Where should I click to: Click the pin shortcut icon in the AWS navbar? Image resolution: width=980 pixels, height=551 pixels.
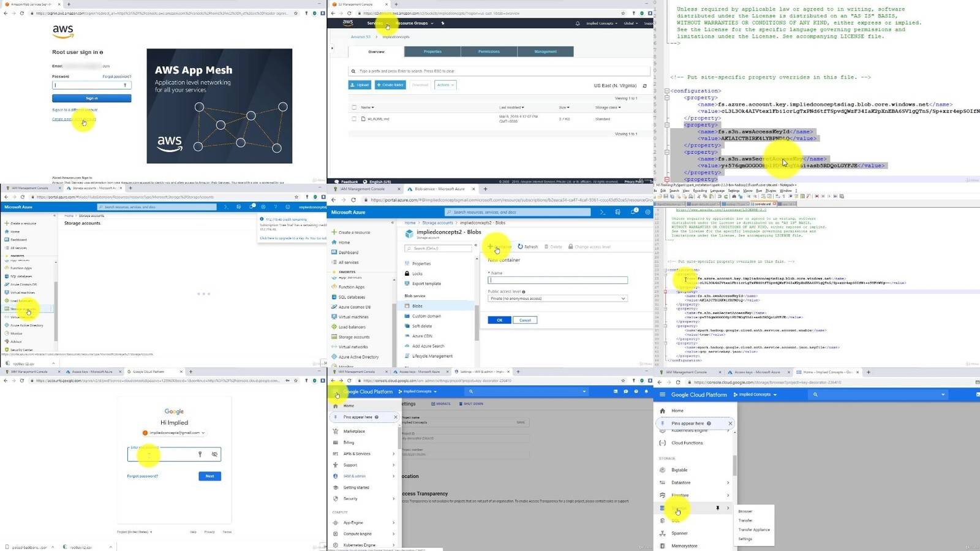442,23
